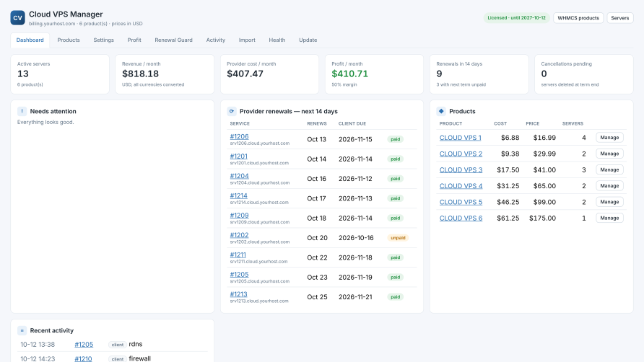The height and width of the screenshot is (362, 644).
Task: Click the unpaid badge for #1202
Action: pos(398,238)
